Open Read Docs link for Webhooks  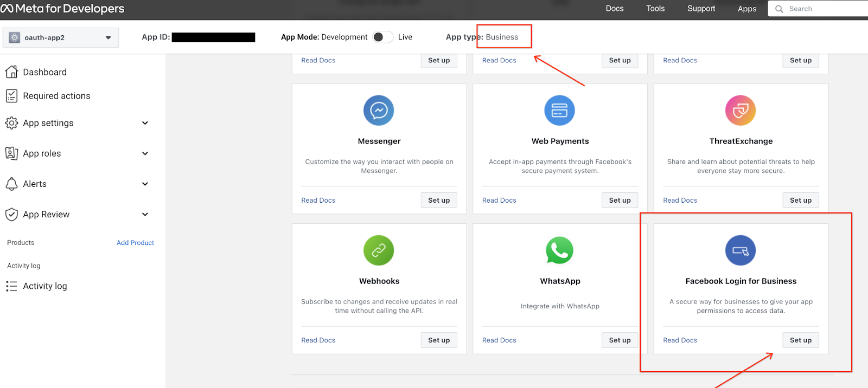pyautogui.click(x=318, y=340)
